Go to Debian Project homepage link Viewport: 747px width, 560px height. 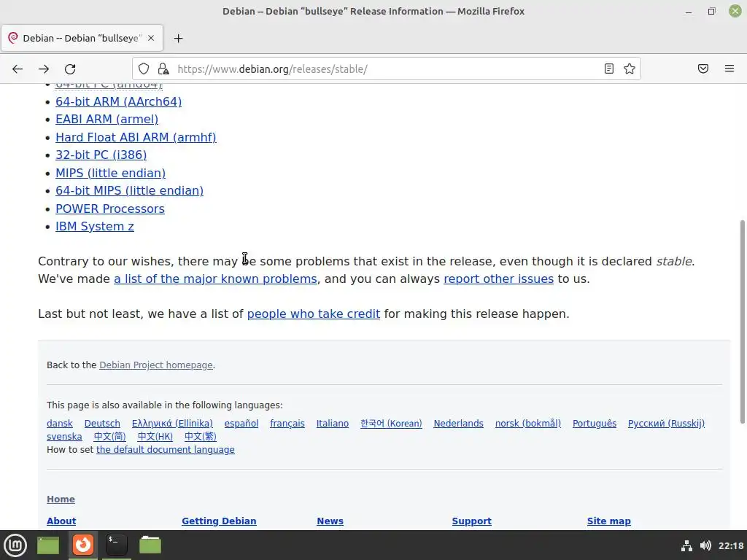click(156, 365)
